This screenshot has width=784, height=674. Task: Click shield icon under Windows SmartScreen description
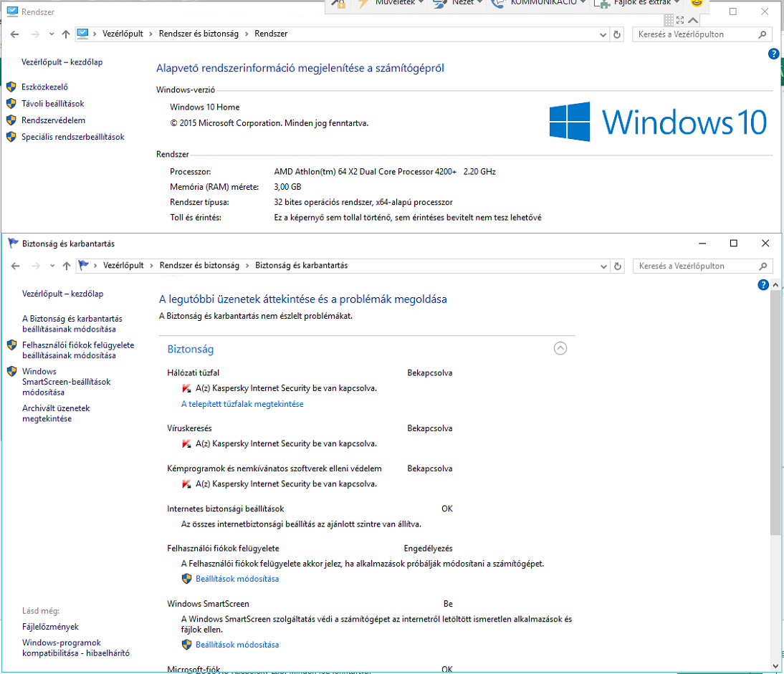(186, 645)
